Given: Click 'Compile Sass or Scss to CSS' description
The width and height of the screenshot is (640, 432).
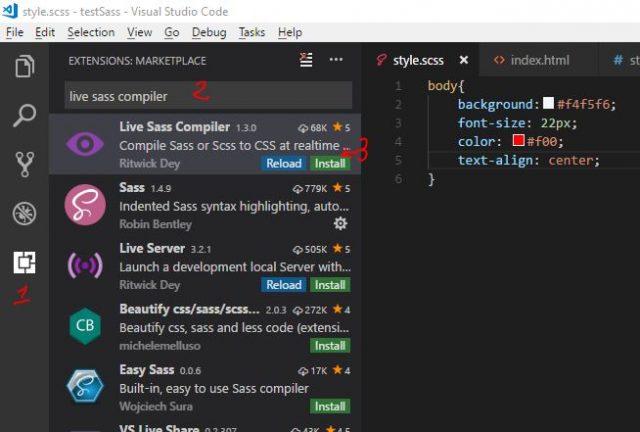Looking at the screenshot, I should [235, 146].
